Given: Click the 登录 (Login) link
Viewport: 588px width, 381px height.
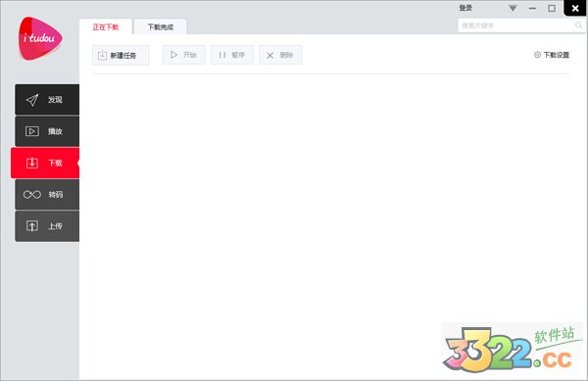Looking at the screenshot, I should point(465,8).
